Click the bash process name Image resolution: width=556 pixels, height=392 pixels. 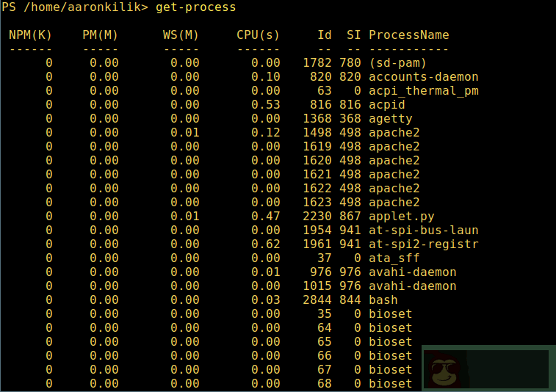click(383, 300)
